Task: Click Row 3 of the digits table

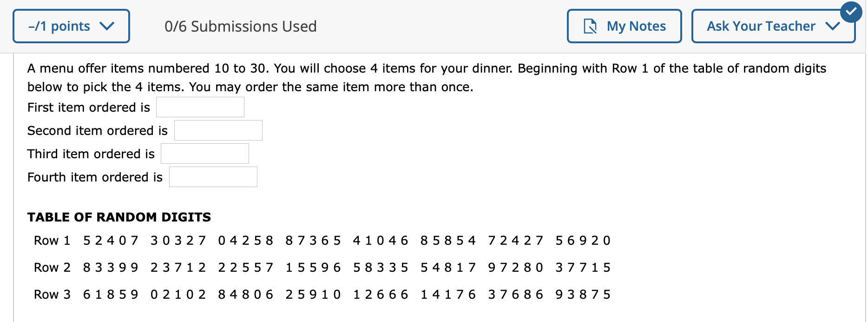Action: (x=53, y=294)
